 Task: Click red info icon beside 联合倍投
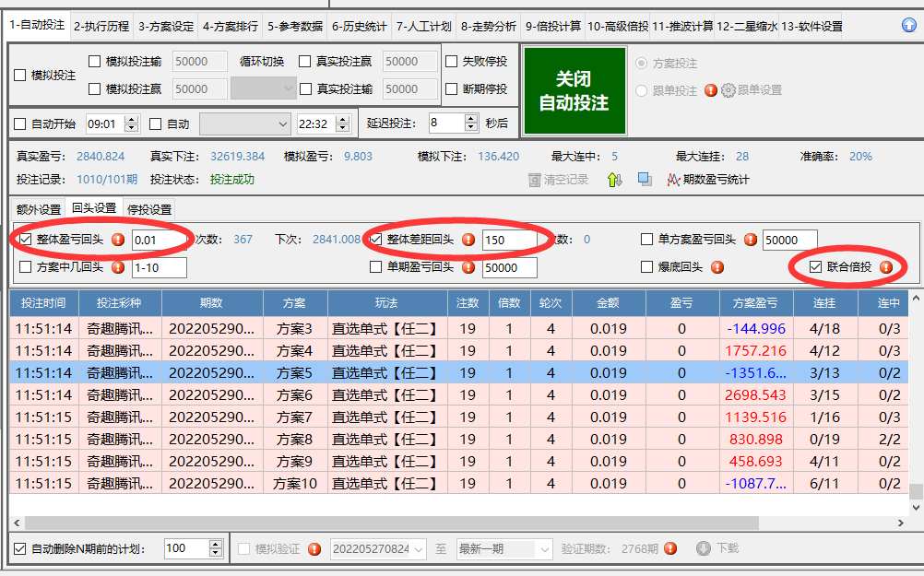[886, 267]
